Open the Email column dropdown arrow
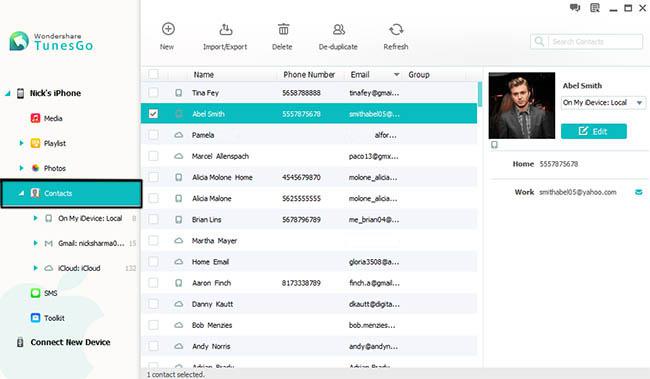650x379 pixels. pos(396,75)
